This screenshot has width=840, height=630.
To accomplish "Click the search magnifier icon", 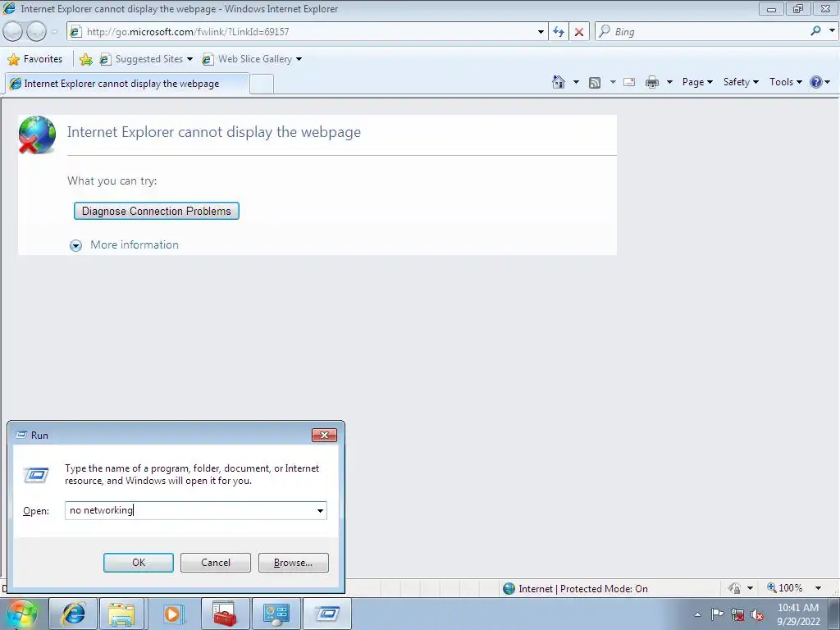I will click(815, 31).
